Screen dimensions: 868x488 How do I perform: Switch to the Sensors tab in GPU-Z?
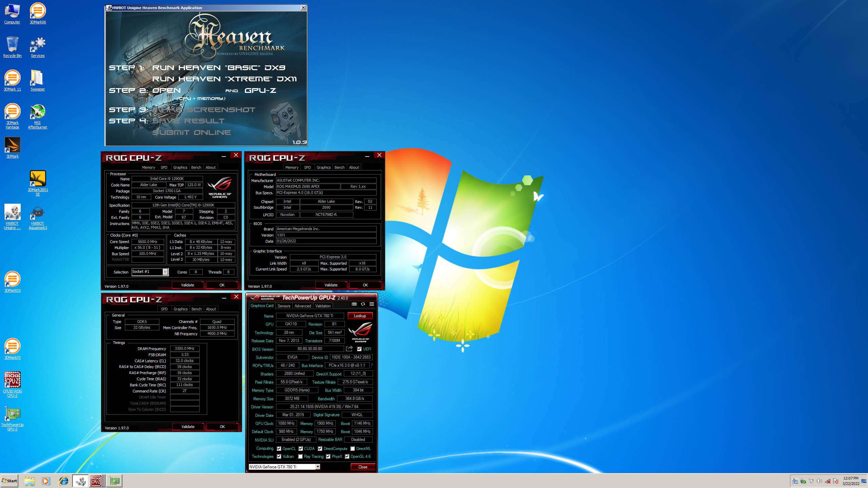tap(284, 306)
